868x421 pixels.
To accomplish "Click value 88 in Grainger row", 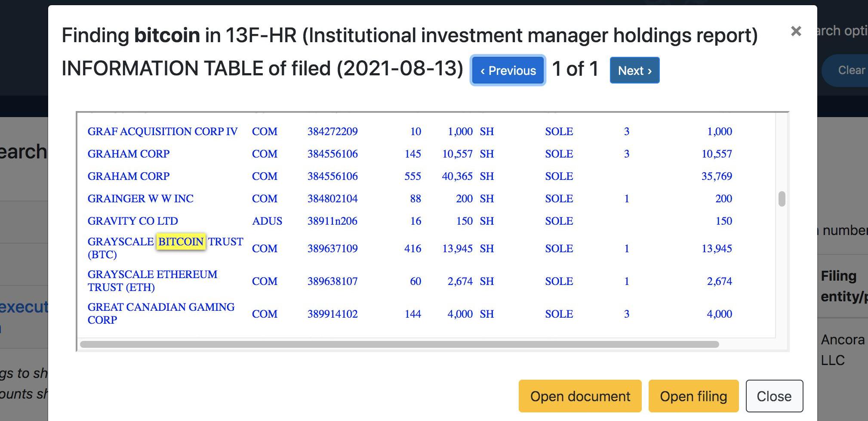I will click(x=416, y=198).
